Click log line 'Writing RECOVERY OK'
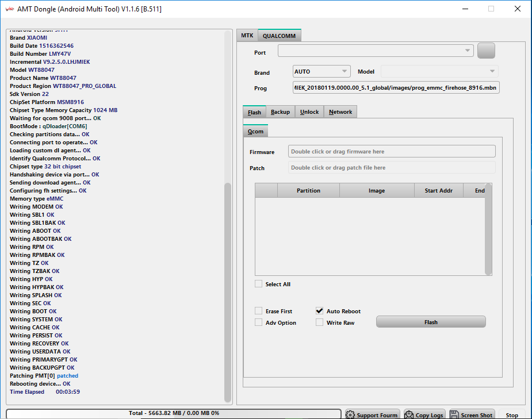This screenshot has height=419, width=532. pyautogui.click(x=39, y=343)
